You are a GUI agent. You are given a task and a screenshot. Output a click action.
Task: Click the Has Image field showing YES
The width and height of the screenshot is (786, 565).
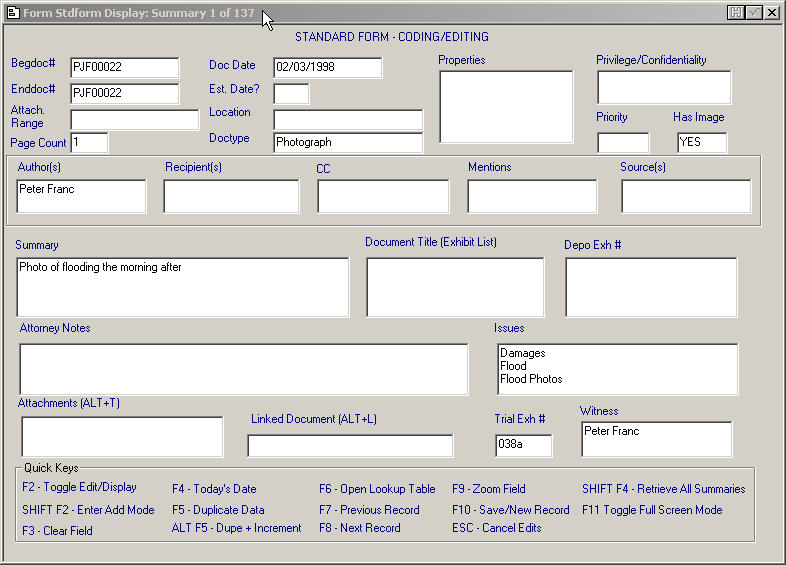click(x=701, y=143)
